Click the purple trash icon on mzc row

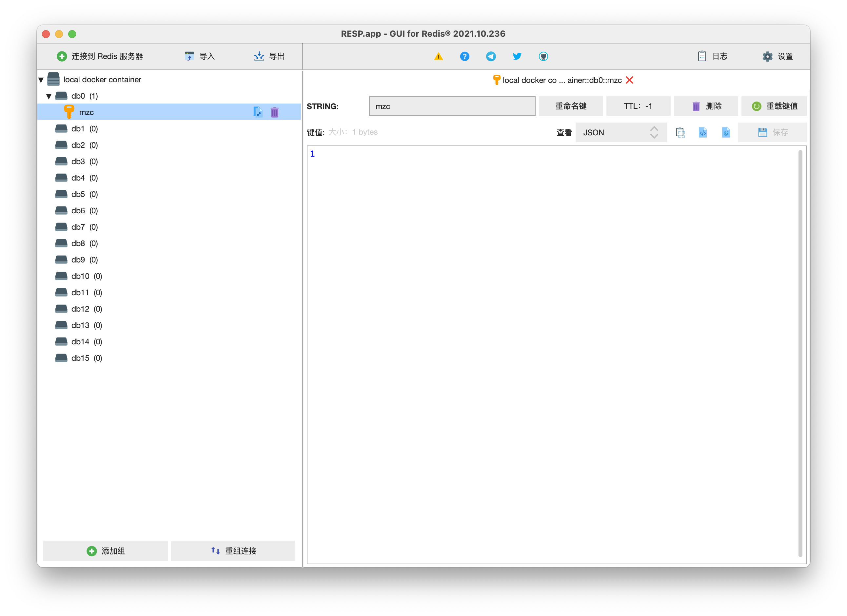click(274, 112)
